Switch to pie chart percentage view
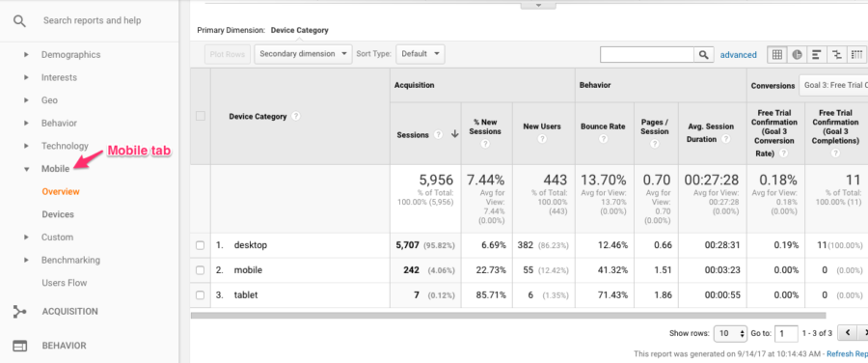Viewport: 868px width, 363px height. 797,54
